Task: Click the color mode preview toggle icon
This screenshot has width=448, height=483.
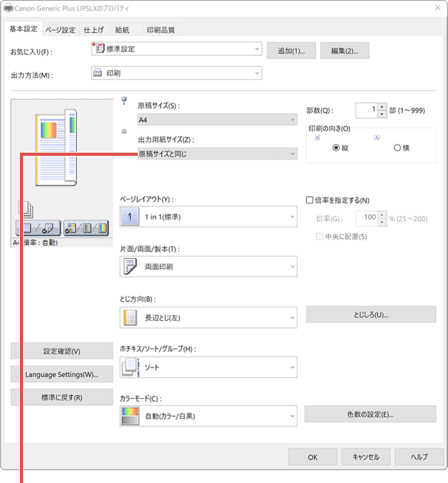Action: 86,228
